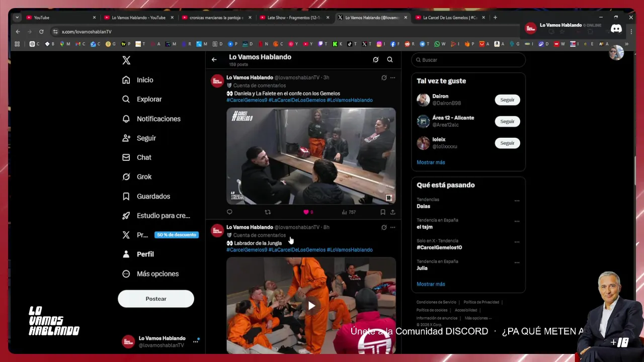Expand Más opciones menu
The width and height of the screenshot is (644, 362).
tap(150, 274)
